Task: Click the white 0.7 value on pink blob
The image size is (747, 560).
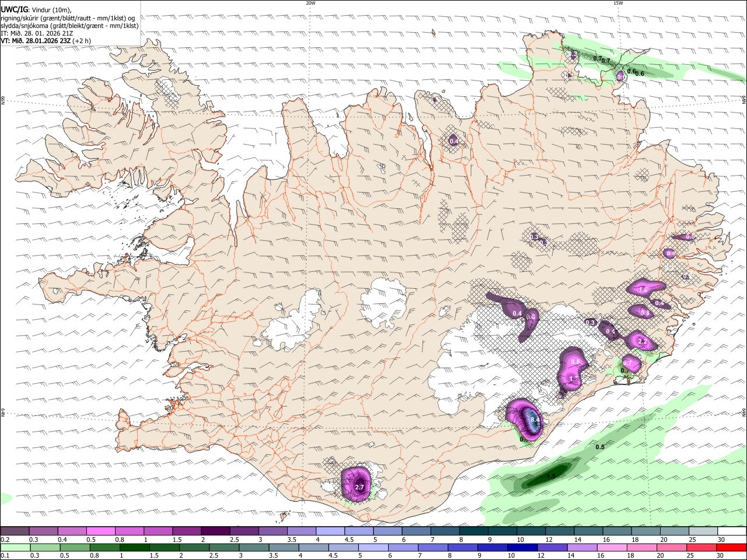Action: coord(627,363)
